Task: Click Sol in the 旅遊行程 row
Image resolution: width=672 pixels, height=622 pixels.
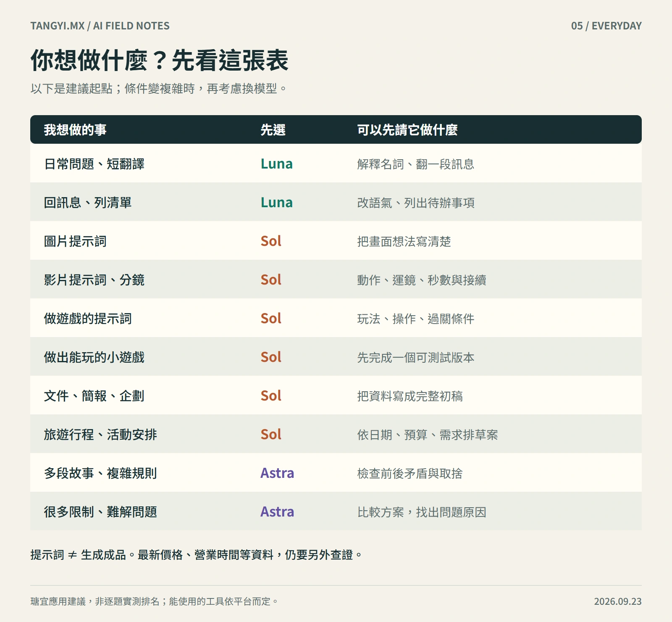Action: point(271,435)
